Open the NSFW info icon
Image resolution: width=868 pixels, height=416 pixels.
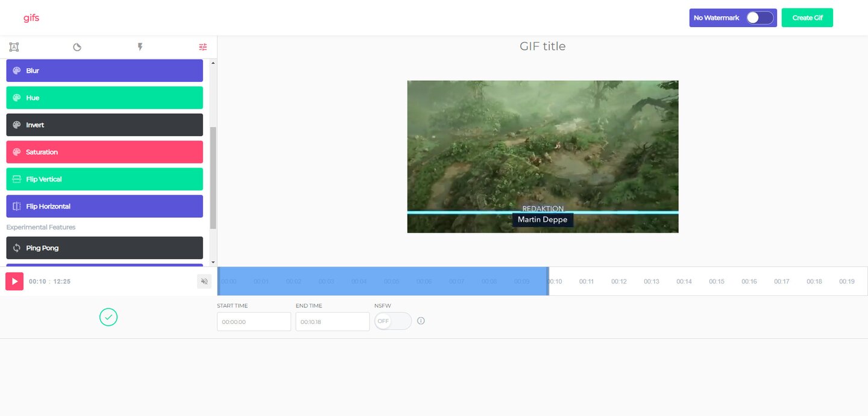421,321
